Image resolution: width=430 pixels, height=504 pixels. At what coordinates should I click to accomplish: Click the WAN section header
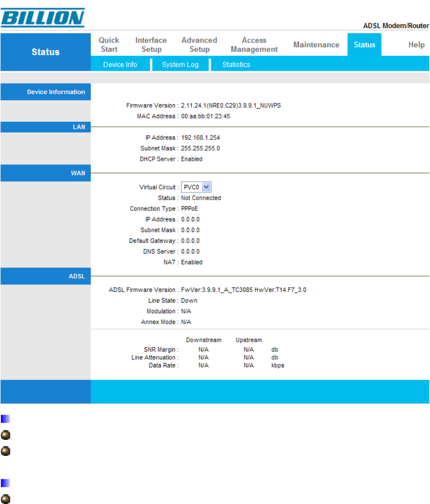coord(45,173)
